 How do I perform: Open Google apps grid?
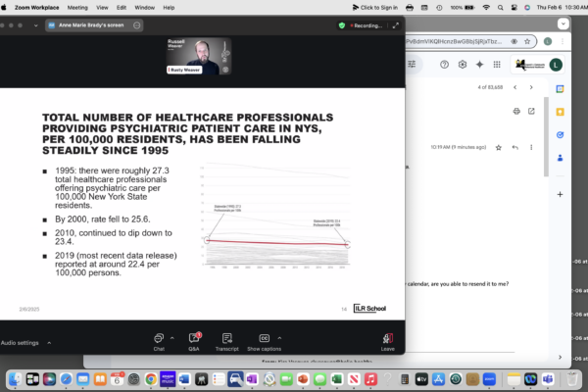(x=495, y=65)
